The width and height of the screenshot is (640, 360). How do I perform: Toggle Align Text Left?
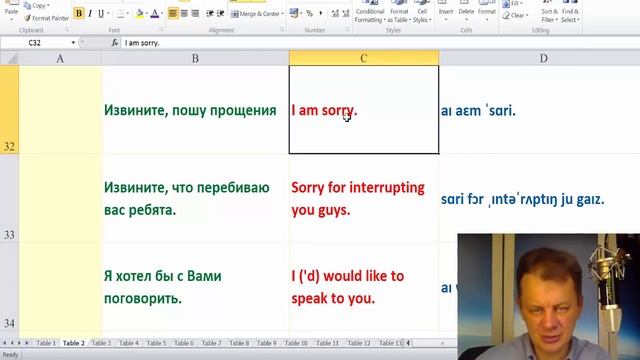(x=173, y=13)
